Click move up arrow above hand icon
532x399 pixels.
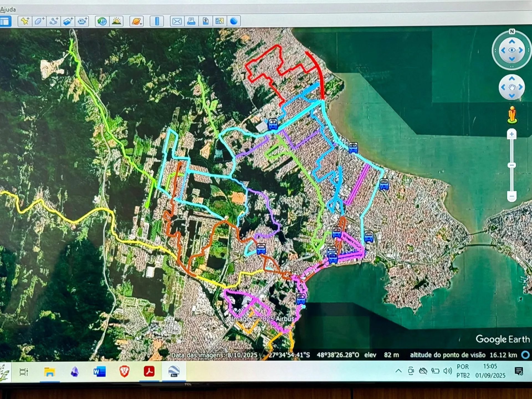click(512, 79)
